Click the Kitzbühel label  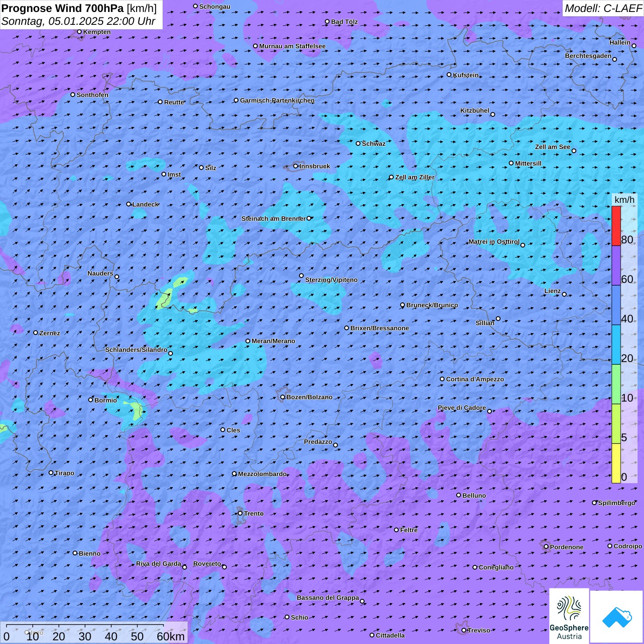(x=475, y=110)
